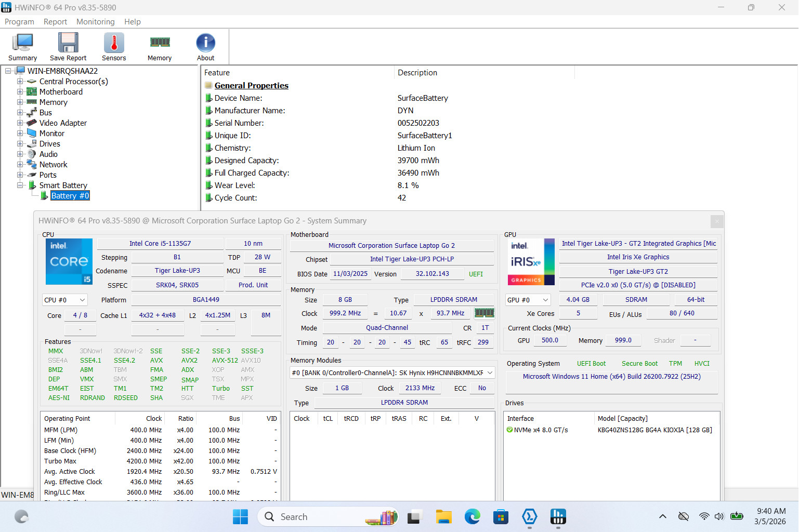Click the Microsoft Corporation Surface Laptop Go 2 field
This screenshot has width=799, height=532.
391,246
